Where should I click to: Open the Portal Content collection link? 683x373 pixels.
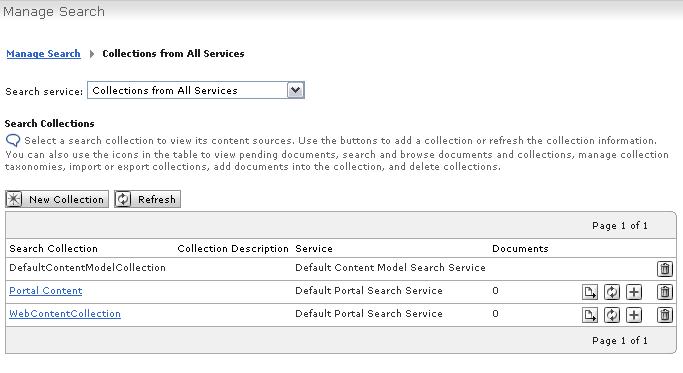coord(46,291)
